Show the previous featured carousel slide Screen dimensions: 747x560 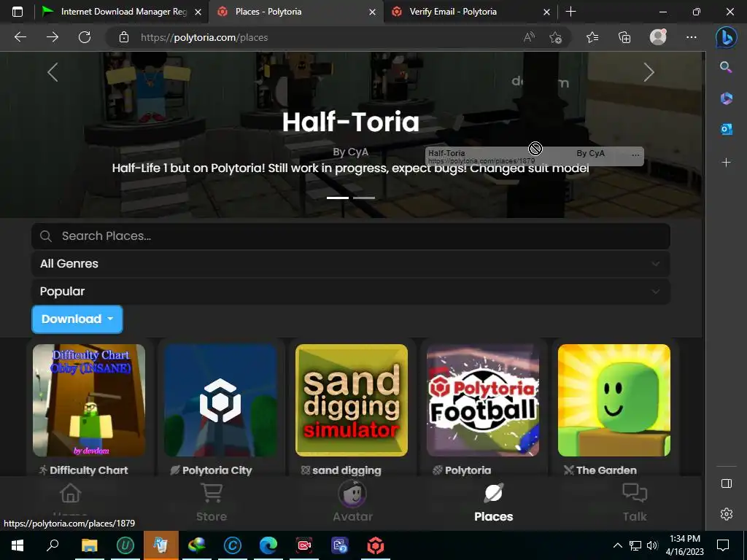pyautogui.click(x=53, y=72)
